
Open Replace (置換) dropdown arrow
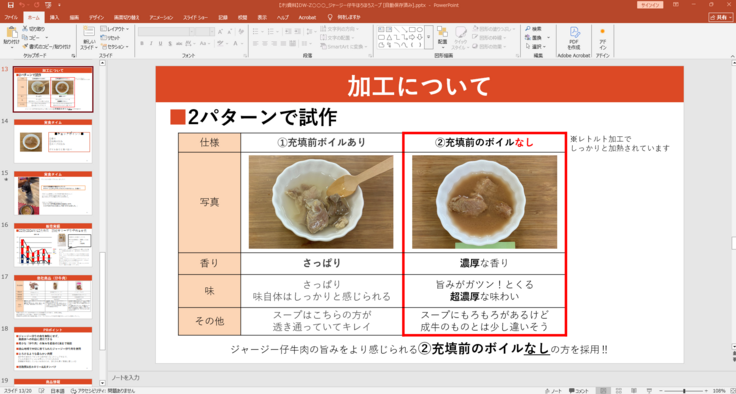coord(548,38)
